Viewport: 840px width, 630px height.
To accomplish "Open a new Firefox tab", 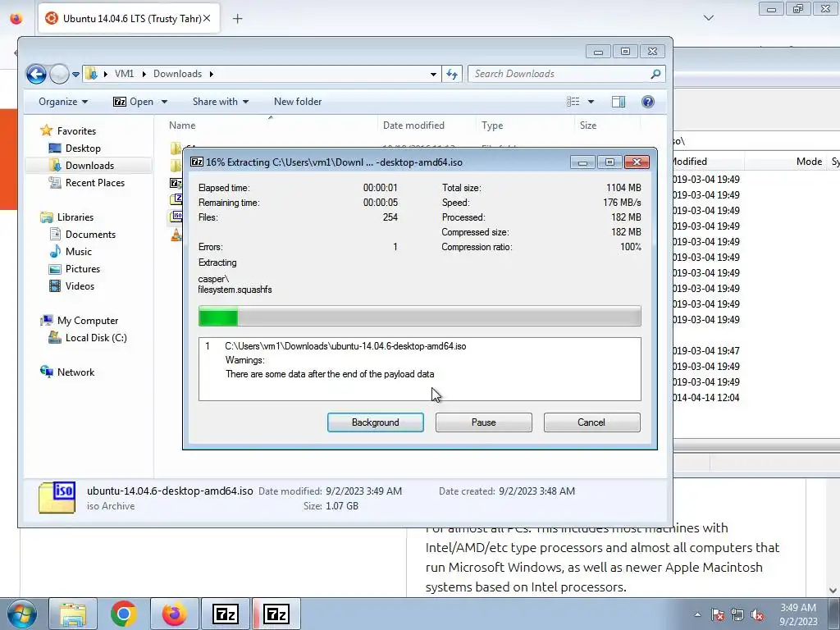I will click(237, 19).
